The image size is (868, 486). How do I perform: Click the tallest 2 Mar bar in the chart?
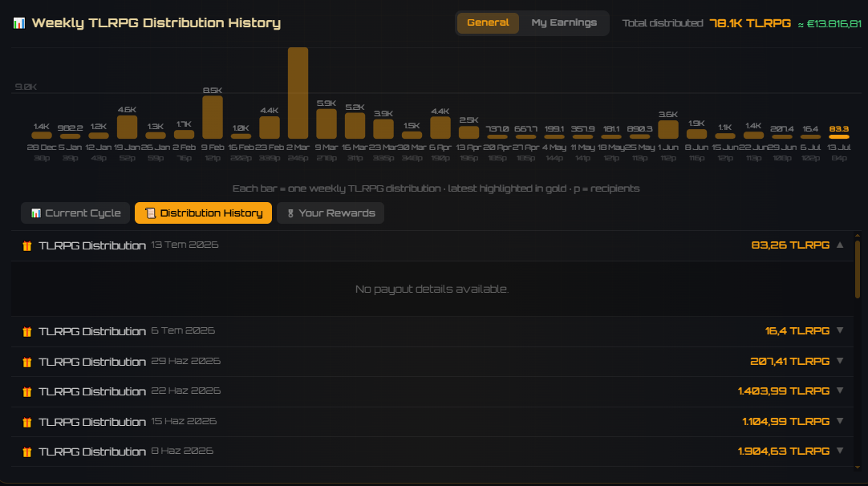(x=298, y=93)
